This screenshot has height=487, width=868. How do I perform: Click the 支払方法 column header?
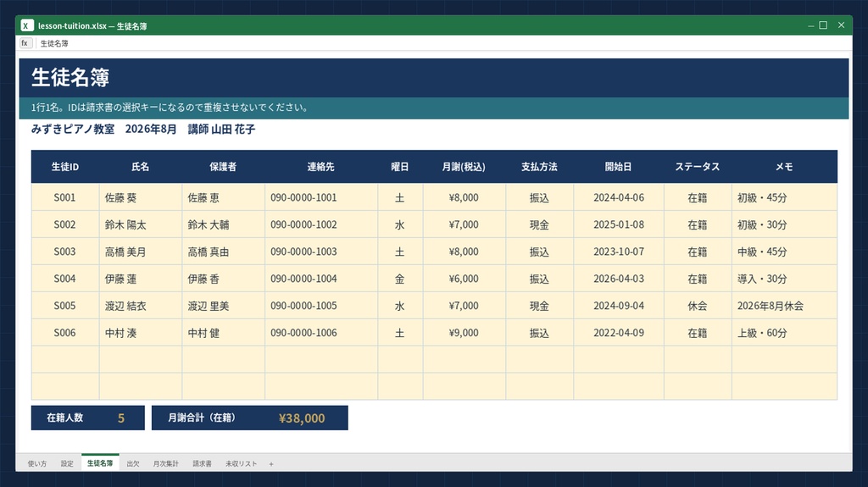click(539, 167)
